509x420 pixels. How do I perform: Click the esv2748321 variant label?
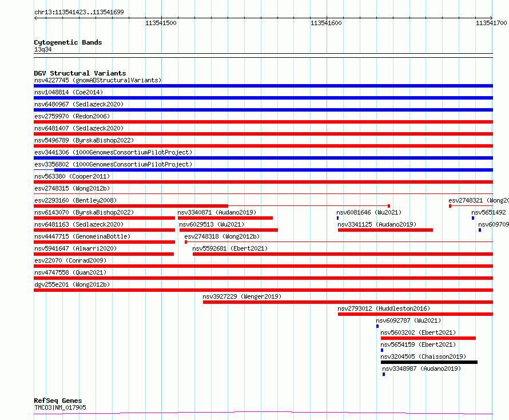pos(479,200)
